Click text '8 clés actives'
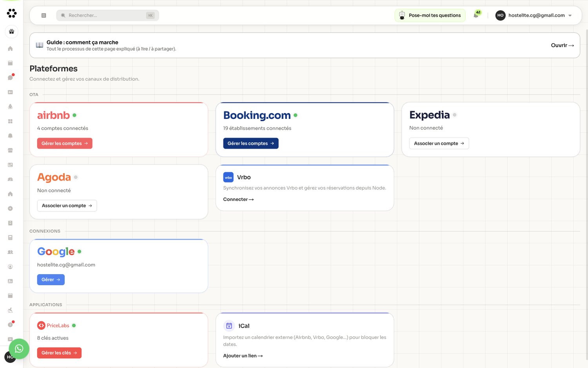 (53, 338)
